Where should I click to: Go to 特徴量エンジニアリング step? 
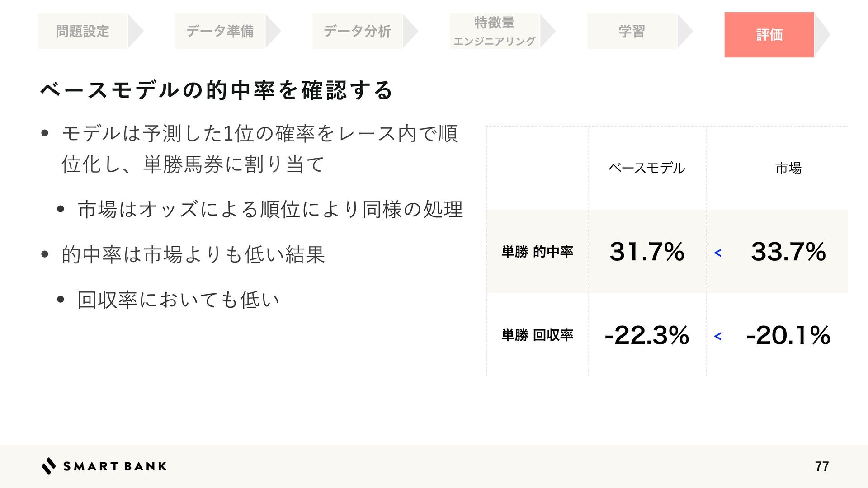(495, 31)
